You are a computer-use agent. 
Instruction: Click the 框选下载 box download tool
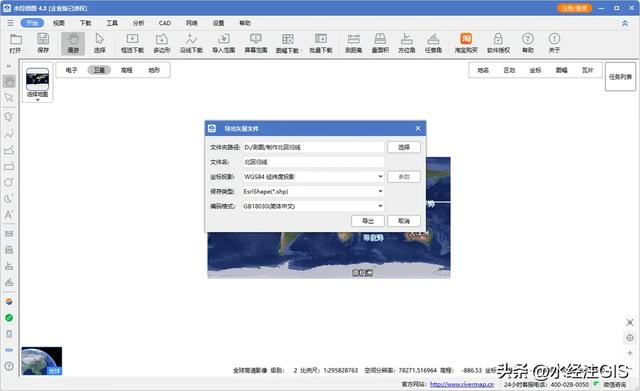pyautogui.click(x=132, y=43)
